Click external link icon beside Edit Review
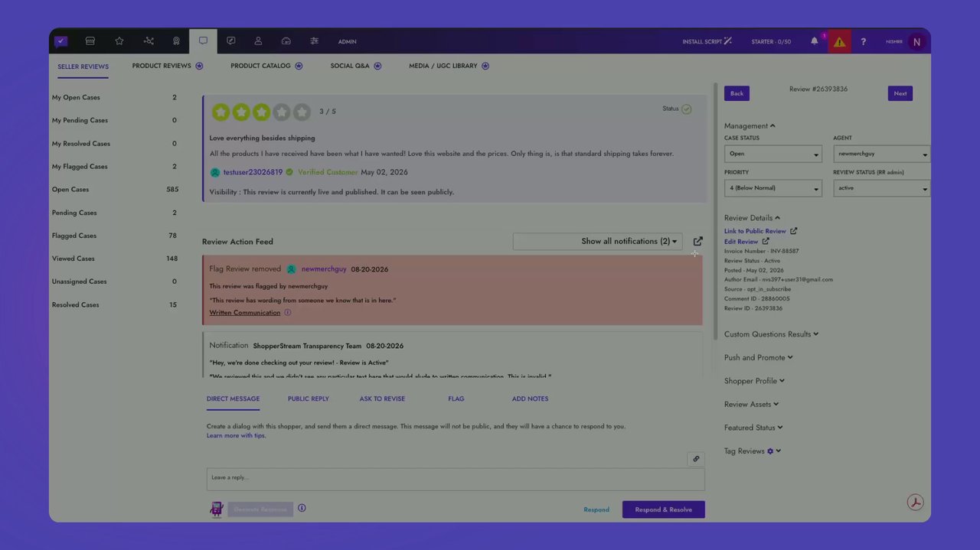Image resolution: width=980 pixels, height=550 pixels. tap(766, 242)
